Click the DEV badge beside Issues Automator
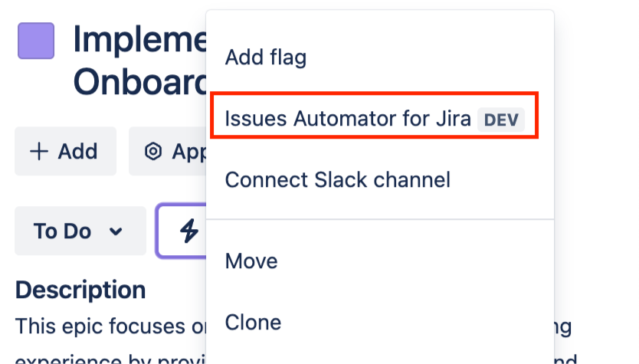 click(501, 120)
